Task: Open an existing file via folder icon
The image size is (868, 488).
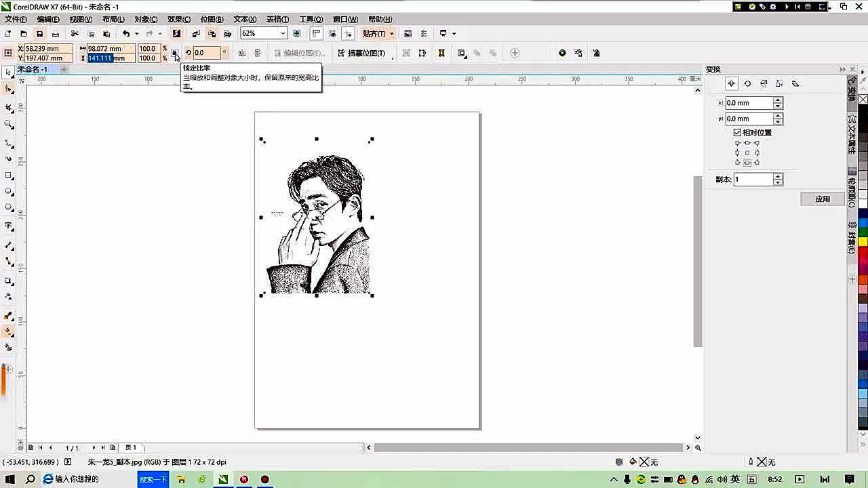Action: click(24, 33)
